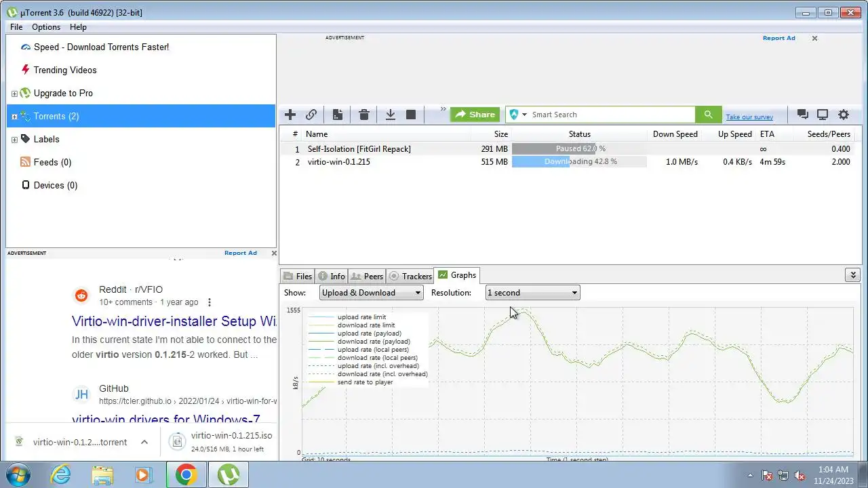Click the Upgrade to Pro sidebar item
This screenshot has width=868, height=488.
[x=63, y=93]
